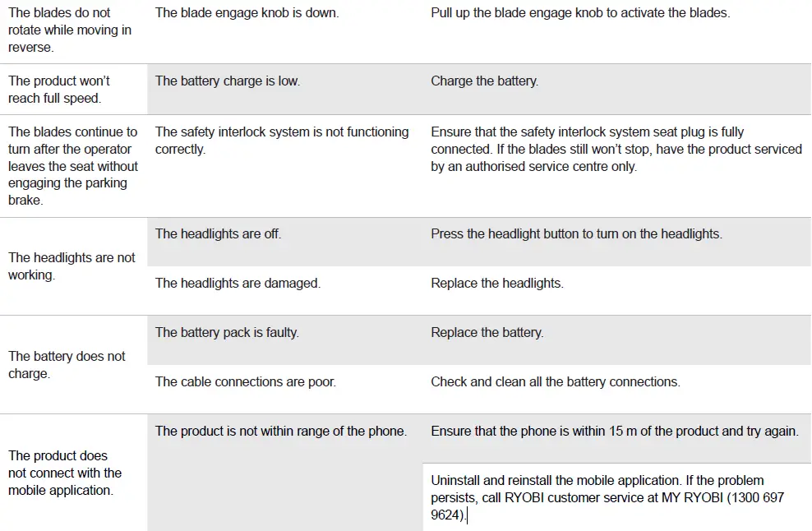The width and height of the screenshot is (812, 531).
Task: Click "The cable connections are poor" cell
Action: [x=245, y=382]
